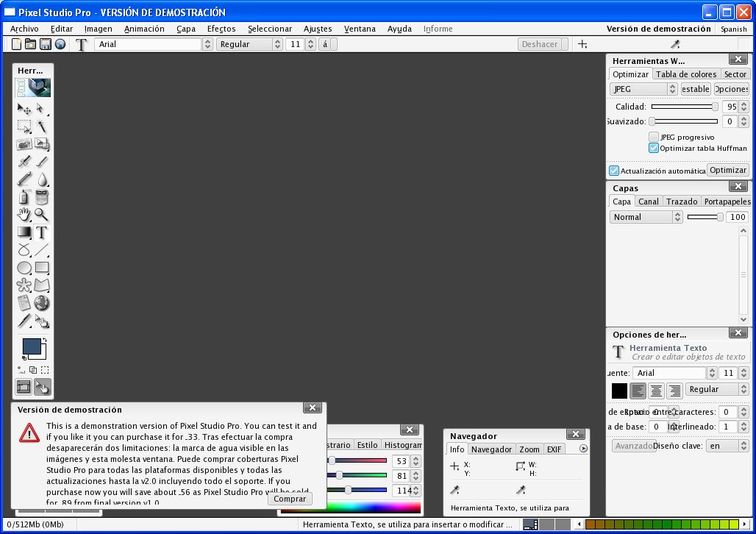
Task: Set left text alignment
Action: click(x=638, y=391)
